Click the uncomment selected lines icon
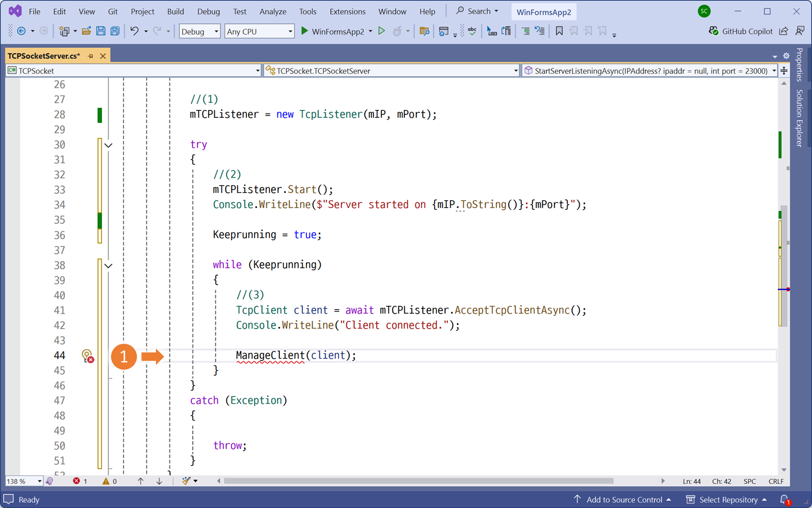Image resolution: width=812 pixels, height=508 pixels. 540,31
